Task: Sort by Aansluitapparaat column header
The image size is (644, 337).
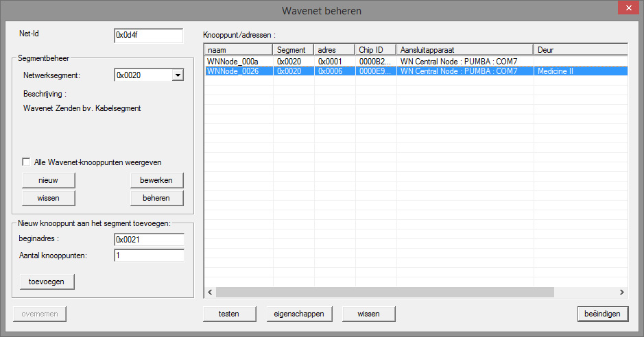Action: 464,50
